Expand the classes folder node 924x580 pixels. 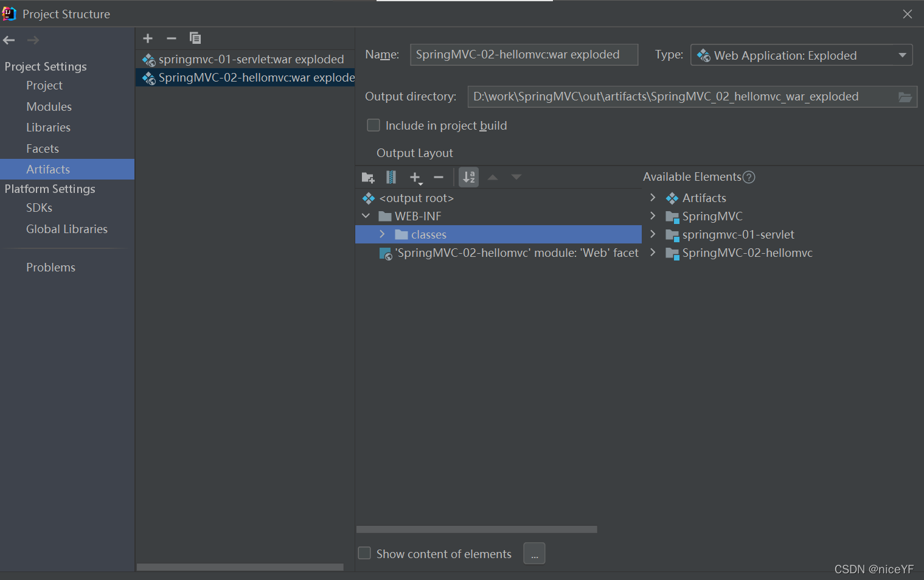point(382,234)
